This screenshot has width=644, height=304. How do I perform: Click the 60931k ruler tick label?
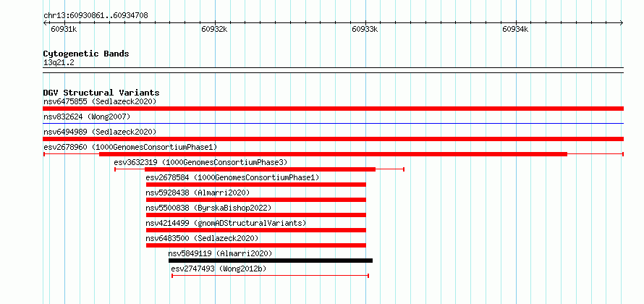pyautogui.click(x=64, y=29)
